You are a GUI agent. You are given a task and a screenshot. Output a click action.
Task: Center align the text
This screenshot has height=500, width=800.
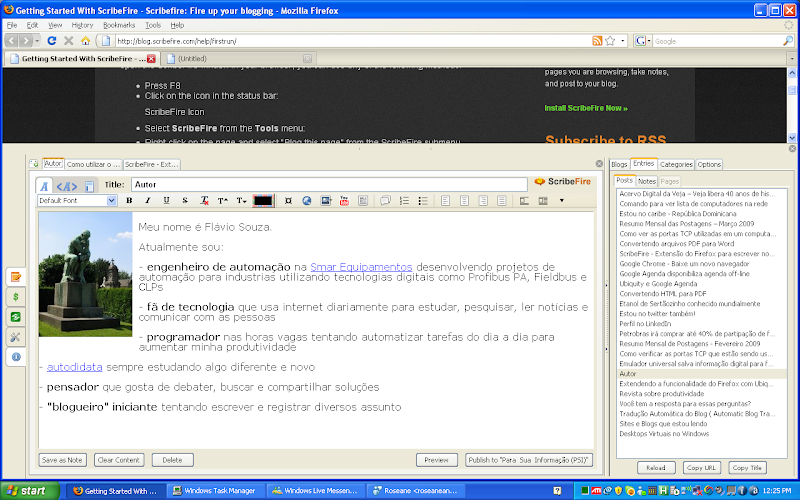(464, 201)
